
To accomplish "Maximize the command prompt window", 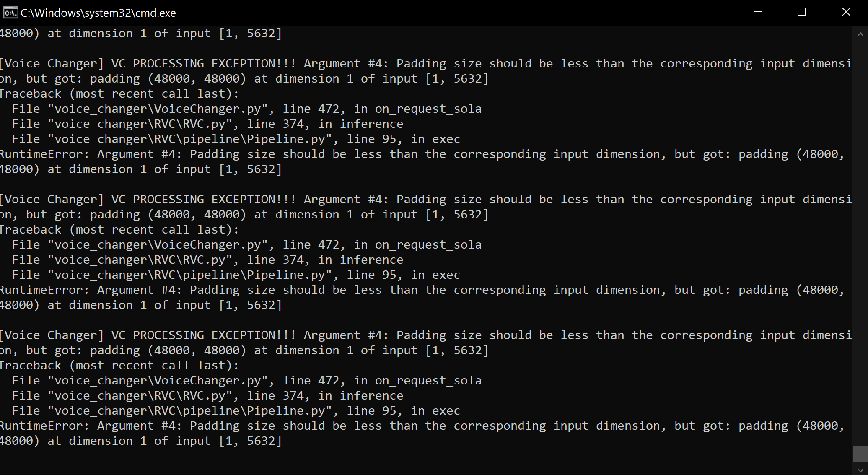I will click(x=801, y=12).
